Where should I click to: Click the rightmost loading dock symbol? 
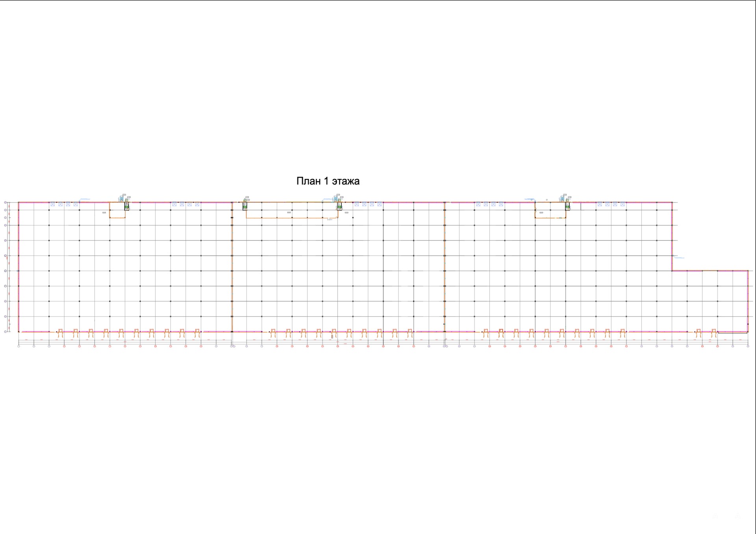pyautogui.click(x=713, y=333)
